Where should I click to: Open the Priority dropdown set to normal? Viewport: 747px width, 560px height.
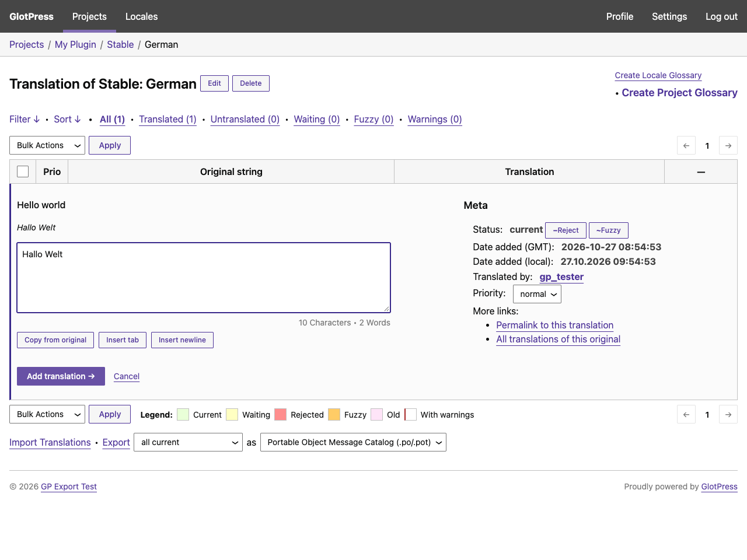[x=537, y=294]
